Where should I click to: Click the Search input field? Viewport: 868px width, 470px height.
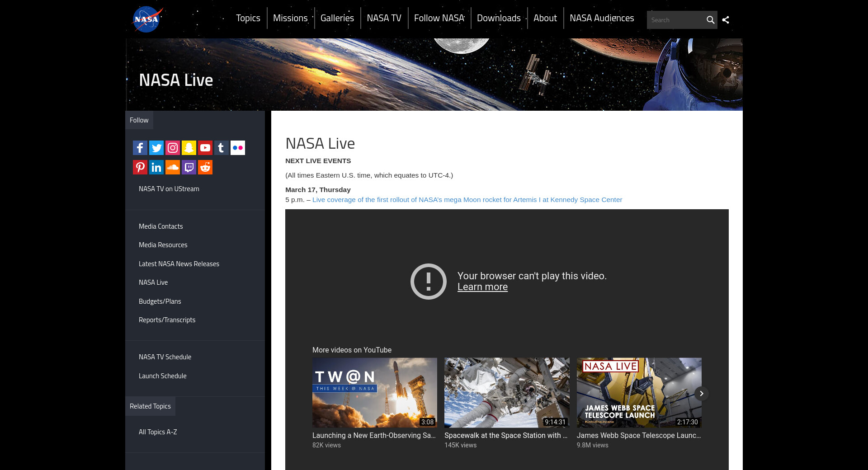(675, 20)
